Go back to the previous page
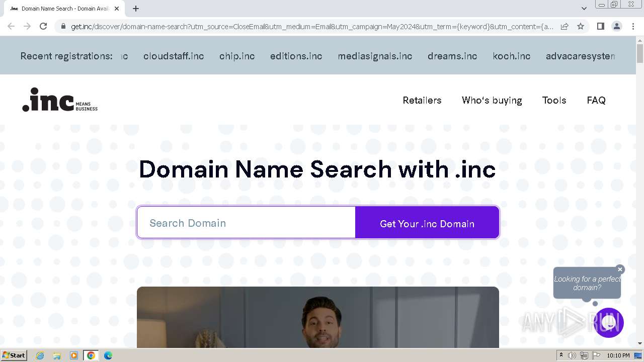The width and height of the screenshot is (644, 362). pos(11,26)
